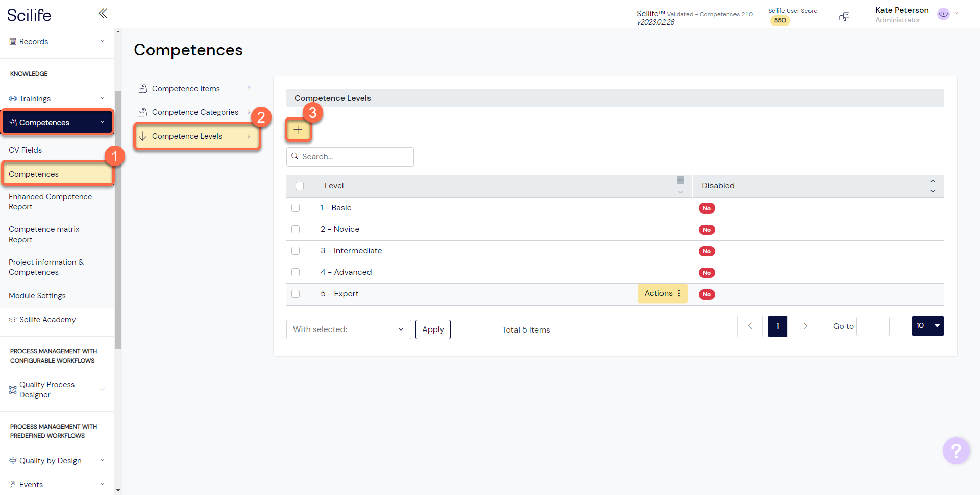
Task: Open Competence matrix Report
Action: coord(44,234)
